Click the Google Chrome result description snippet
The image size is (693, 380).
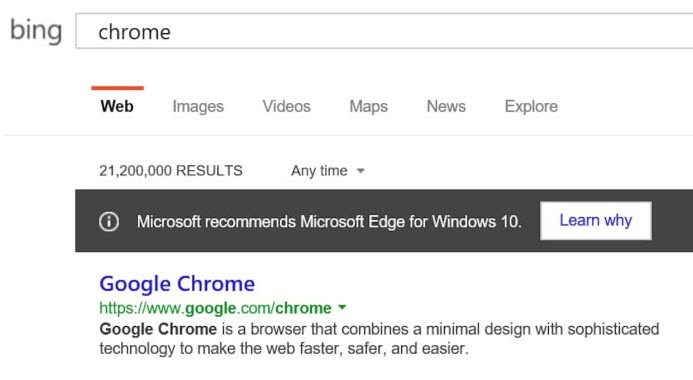(x=379, y=338)
